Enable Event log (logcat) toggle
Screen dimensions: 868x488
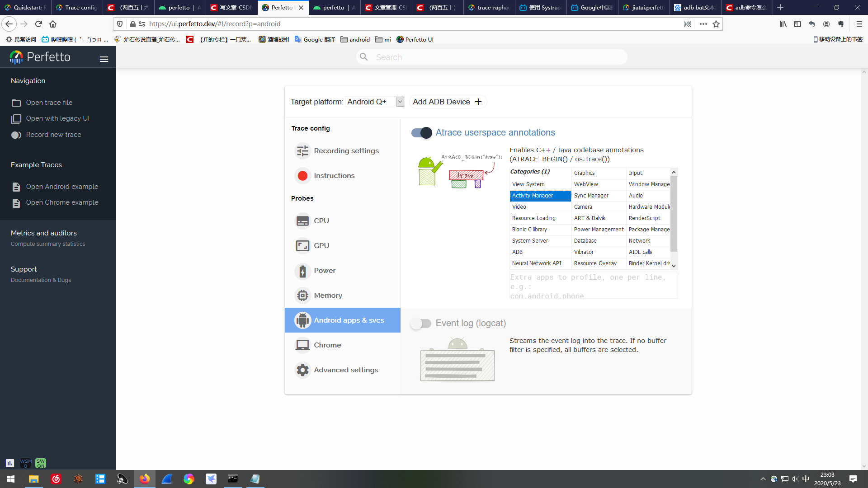[x=421, y=324]
